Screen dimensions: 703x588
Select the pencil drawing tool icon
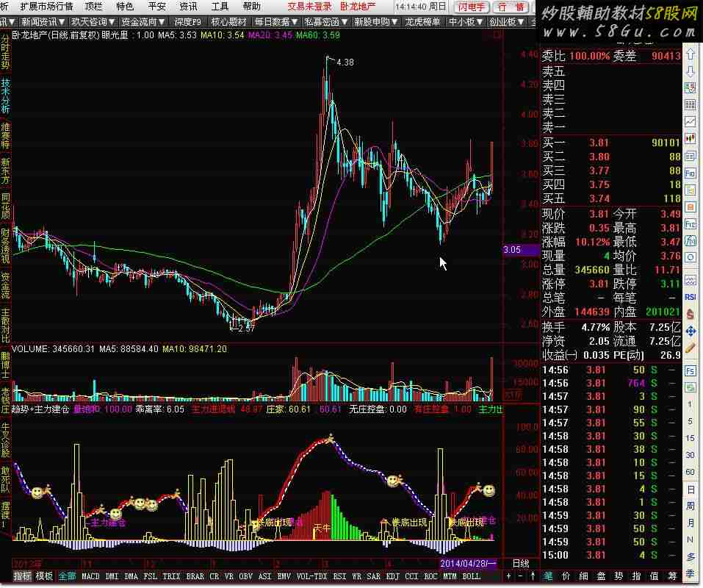pyautogui.click(x=691, y=348)
